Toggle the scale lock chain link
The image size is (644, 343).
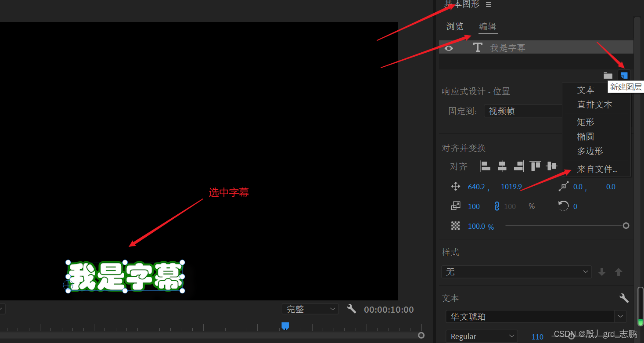[497, 206]
